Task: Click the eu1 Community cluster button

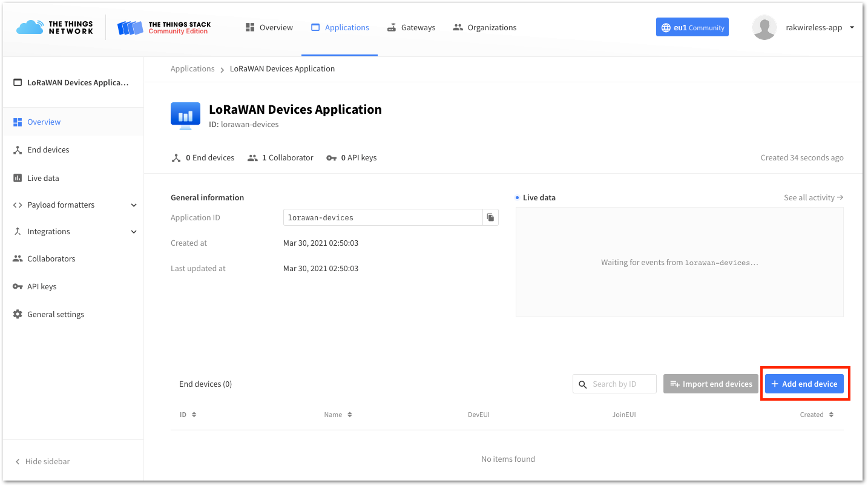Action: (692, 27)
